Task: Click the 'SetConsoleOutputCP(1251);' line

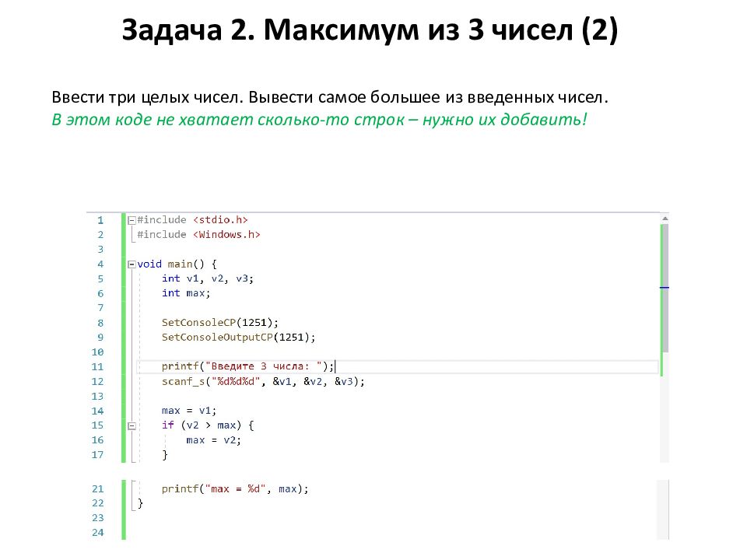Action: (x=239, y=337)
